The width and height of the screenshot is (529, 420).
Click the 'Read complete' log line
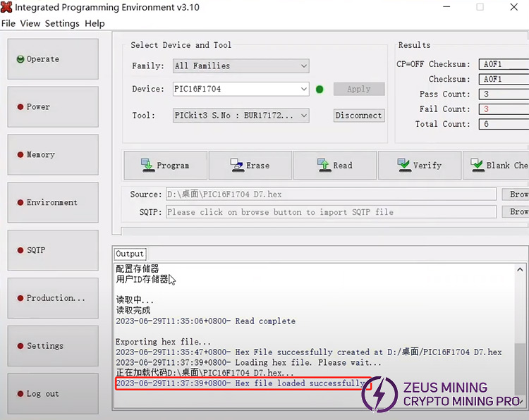205,321
